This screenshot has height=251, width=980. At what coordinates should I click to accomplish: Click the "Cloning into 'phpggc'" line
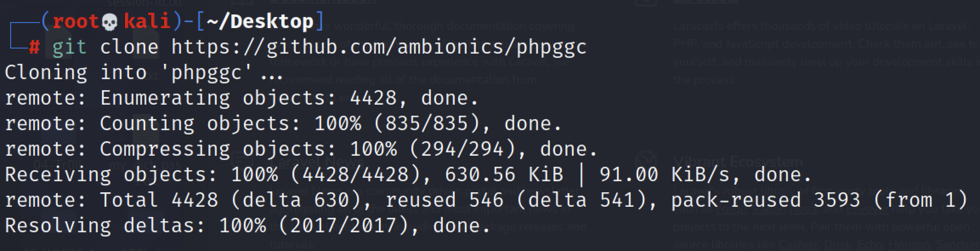click(x=144, y=73)
